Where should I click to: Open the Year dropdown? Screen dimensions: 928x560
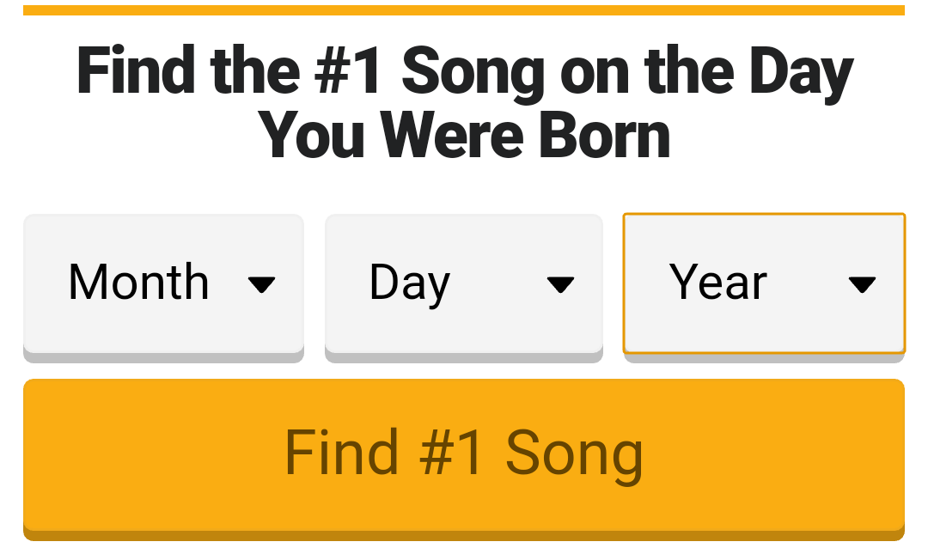pos(763,283)
